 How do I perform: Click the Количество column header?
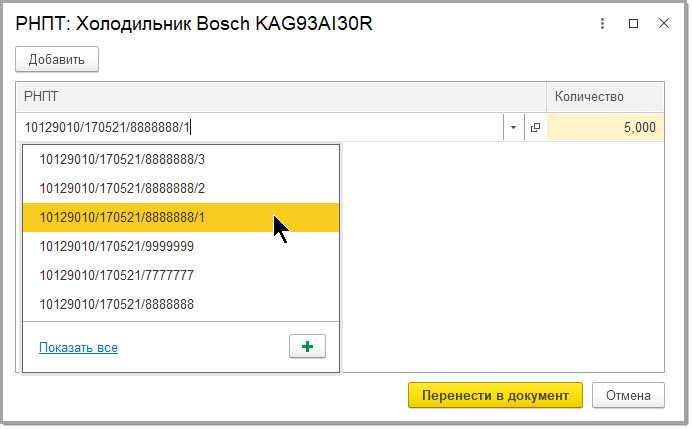click(605, 97)
